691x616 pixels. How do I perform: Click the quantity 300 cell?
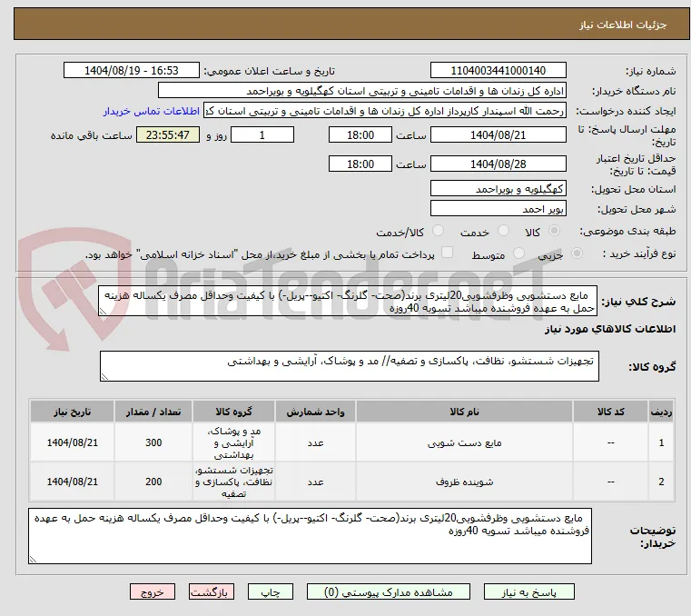coord(153,442)
